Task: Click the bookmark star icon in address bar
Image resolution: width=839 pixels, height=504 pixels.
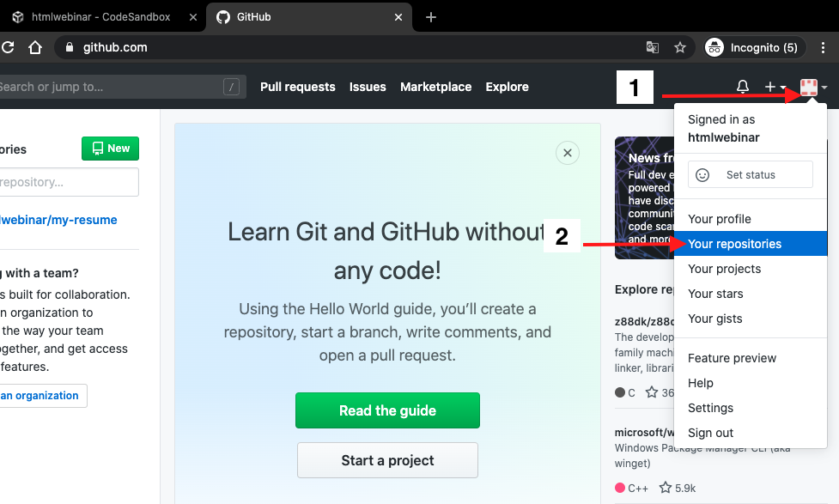Action: pos(680,48)
